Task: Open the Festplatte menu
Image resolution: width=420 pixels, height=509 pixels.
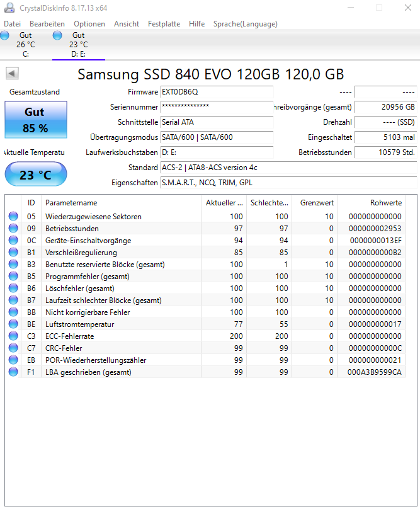Action: pyautogui.click(x=164, y=24)
